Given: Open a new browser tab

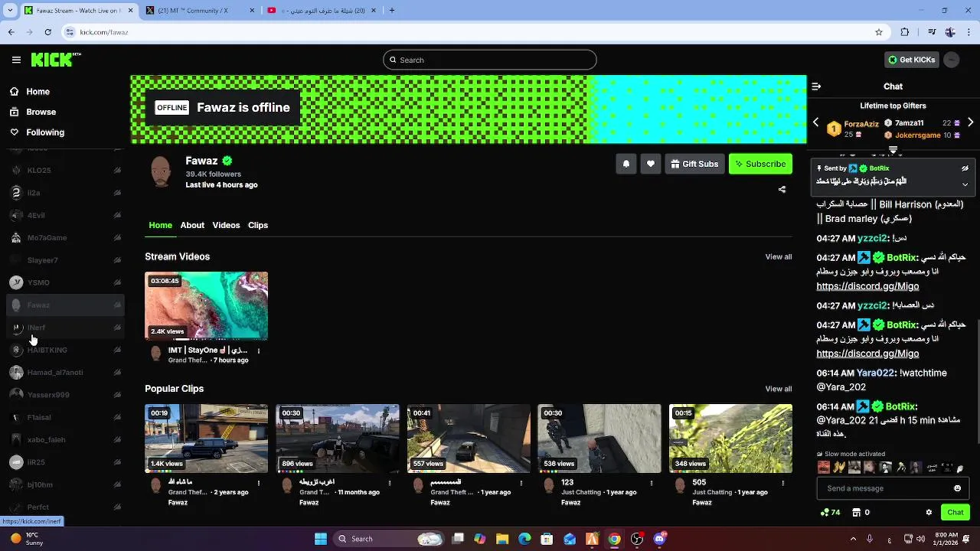Looking at the screenshot, I should (x=392, y=11).
